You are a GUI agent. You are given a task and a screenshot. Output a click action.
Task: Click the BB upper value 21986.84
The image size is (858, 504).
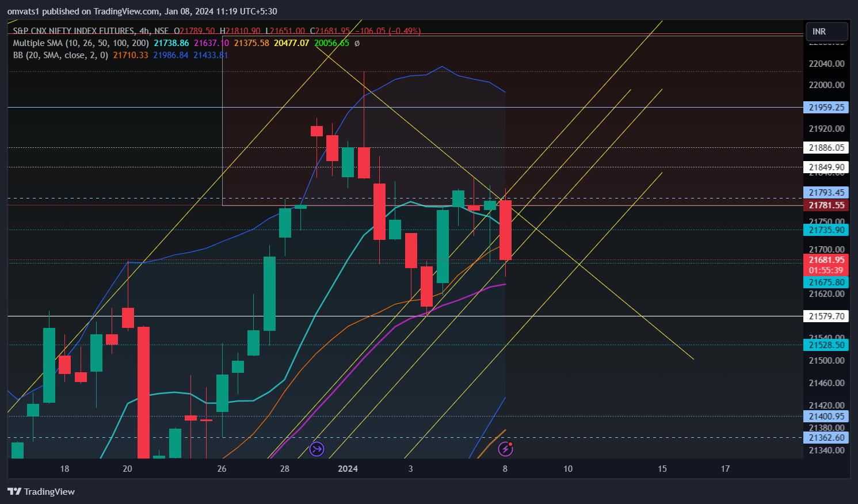[x=171, y=55]
